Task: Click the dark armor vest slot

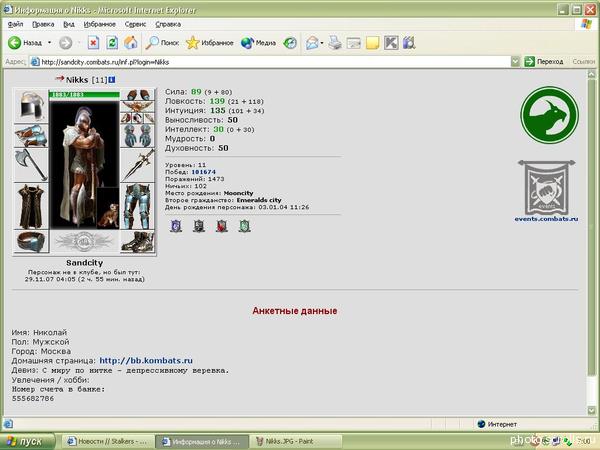Action: 31,206
